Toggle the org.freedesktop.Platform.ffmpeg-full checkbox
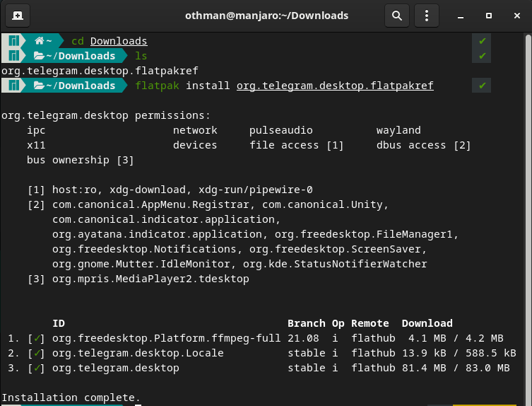 click(x=34, y=338)
